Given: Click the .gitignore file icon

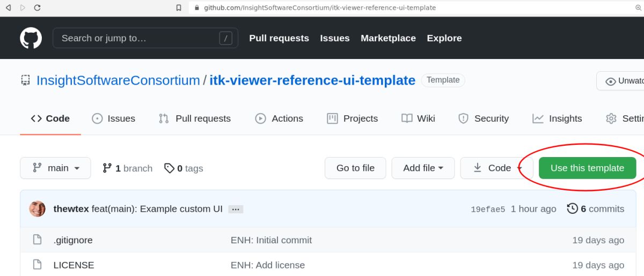Looking at the screenshot, I should click(x=37, y=240).
